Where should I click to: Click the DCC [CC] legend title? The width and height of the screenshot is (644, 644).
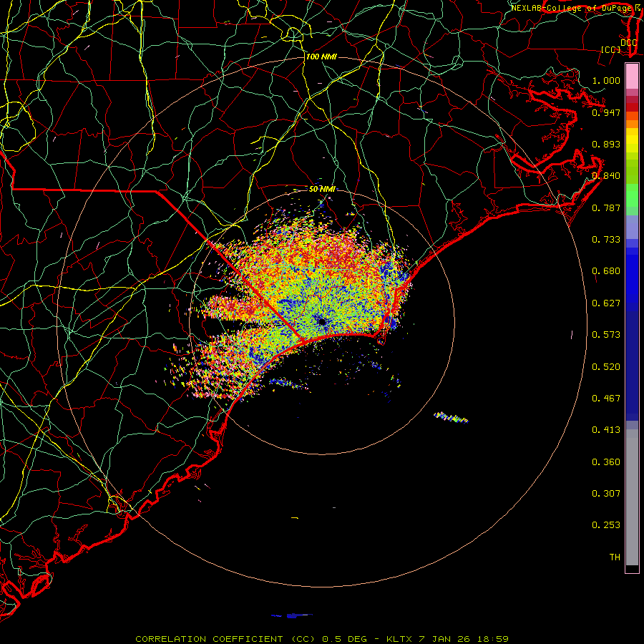[620, 46]
